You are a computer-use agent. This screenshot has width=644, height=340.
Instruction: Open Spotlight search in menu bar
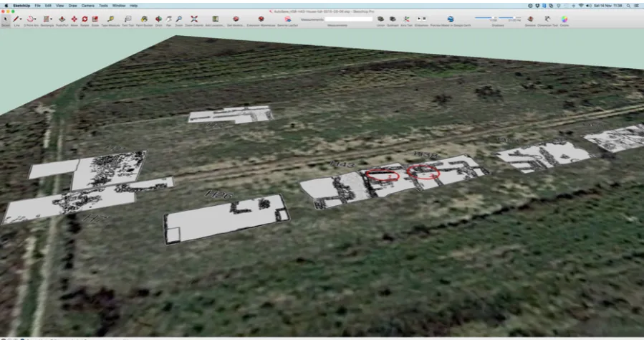click(628, 6)
